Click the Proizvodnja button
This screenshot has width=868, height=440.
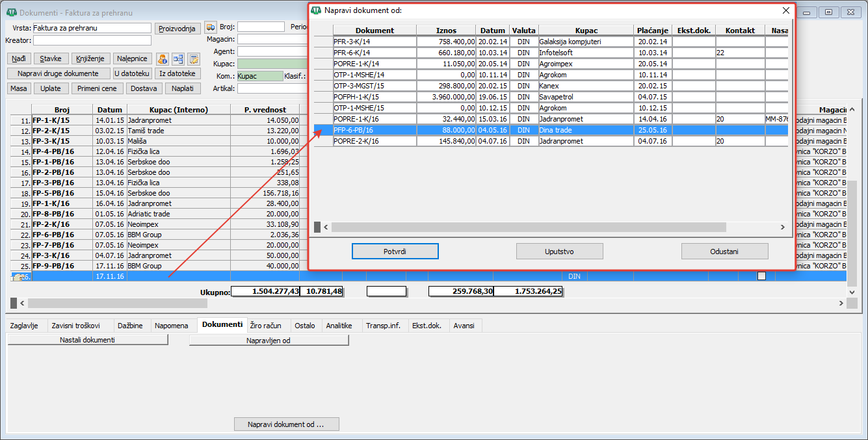tap(178, 28)
